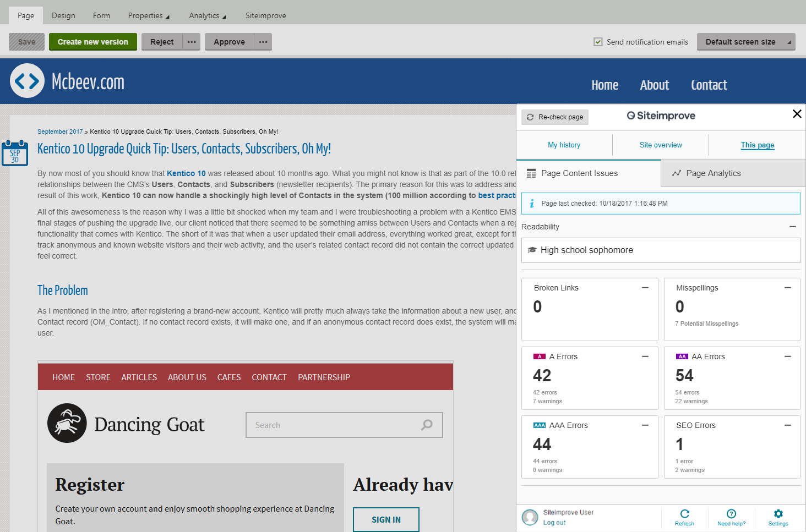Screen dimensions: 806x532
Task: Click the Sep 30 calendar icon
Action: click(15, 153)
